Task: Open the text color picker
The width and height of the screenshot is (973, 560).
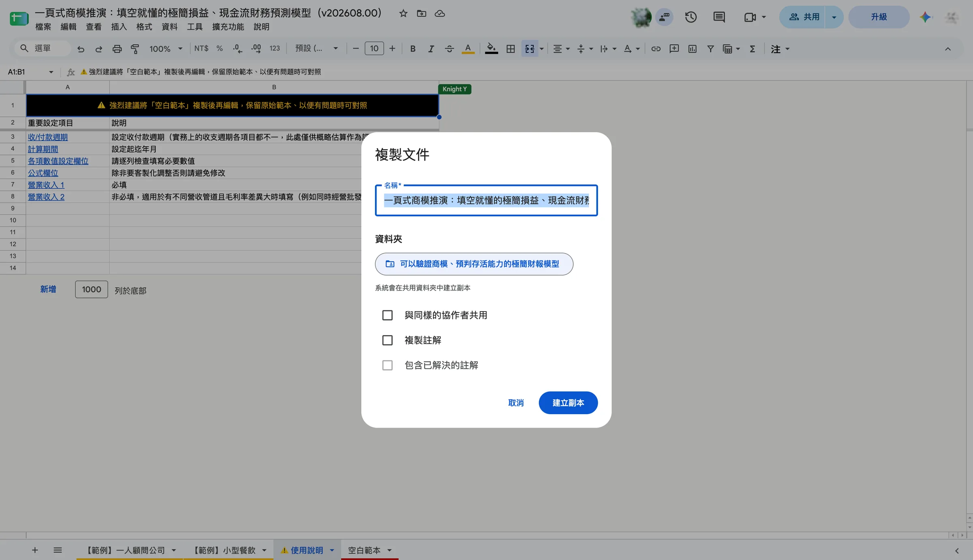Action: (468, 49)
